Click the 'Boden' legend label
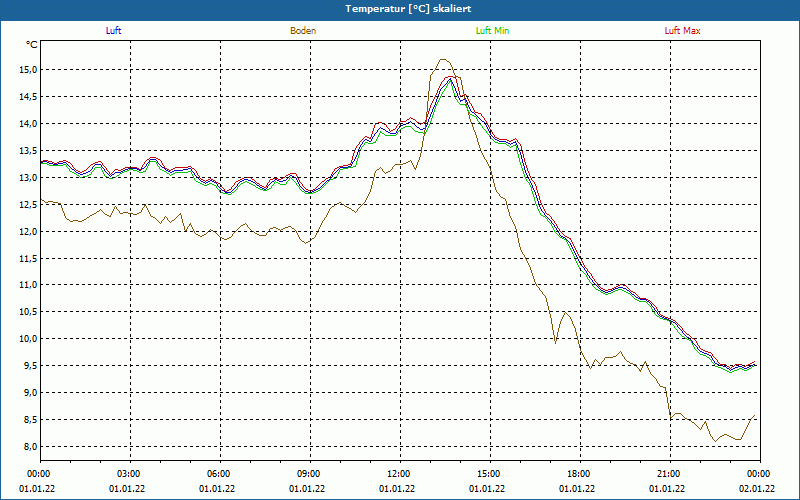The width and height of the screenshot is (800, 500). click(303, 31)
